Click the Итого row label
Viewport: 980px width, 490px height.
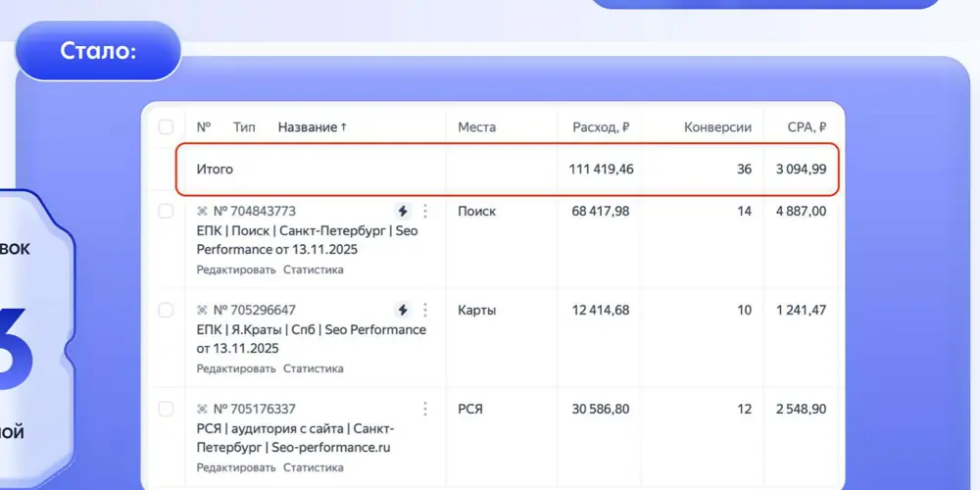(215, 169)
